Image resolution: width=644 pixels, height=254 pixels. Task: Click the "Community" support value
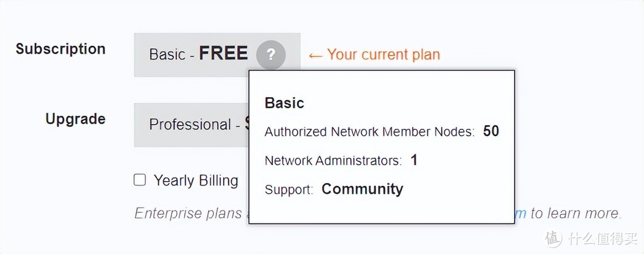click(362, 189)
